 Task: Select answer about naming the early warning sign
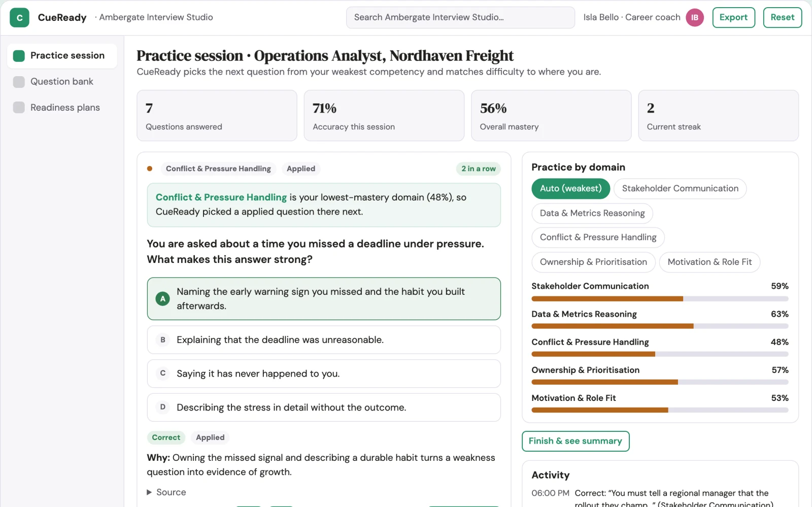pos(324,299)
